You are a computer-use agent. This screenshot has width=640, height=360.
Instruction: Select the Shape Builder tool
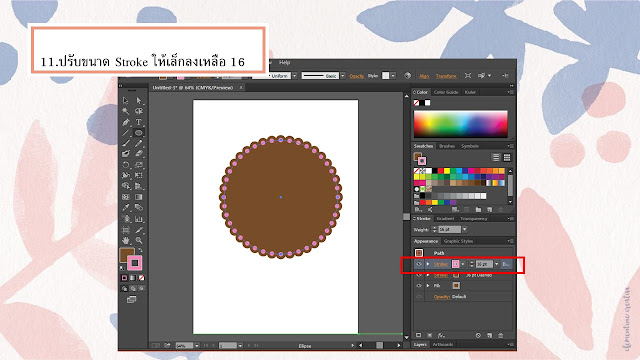point(126,186)
